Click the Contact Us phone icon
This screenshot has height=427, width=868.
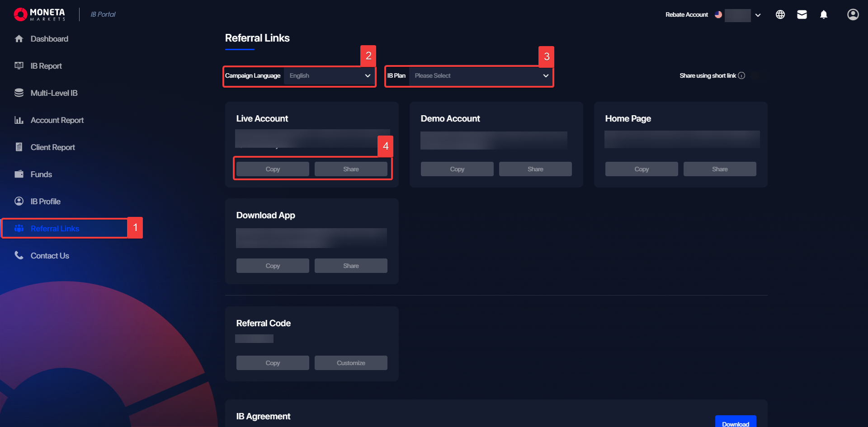pyautogui.click(x=19, y=256)
